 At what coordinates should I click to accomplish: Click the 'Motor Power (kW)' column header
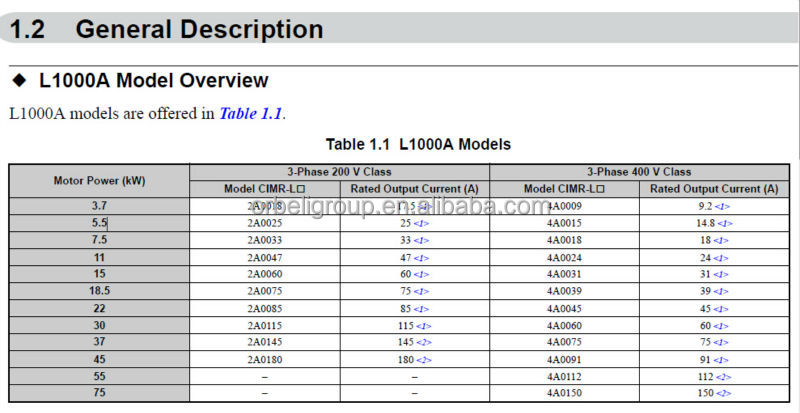pos(99,181)
